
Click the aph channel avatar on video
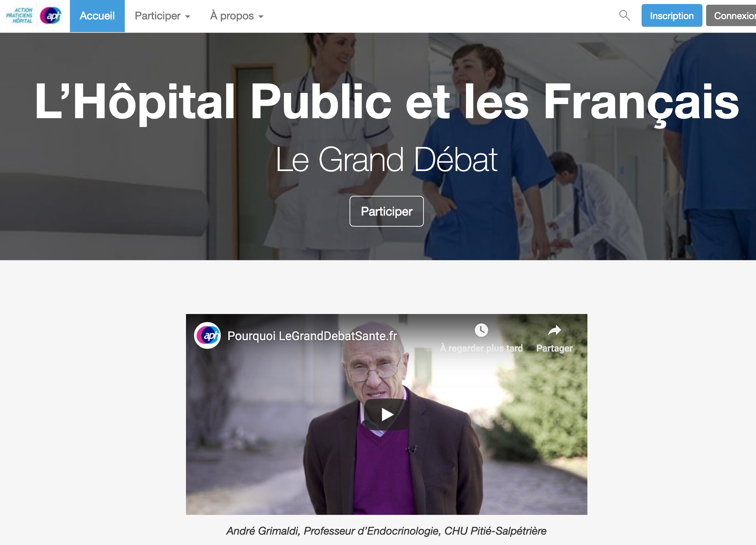coord(207,335)
